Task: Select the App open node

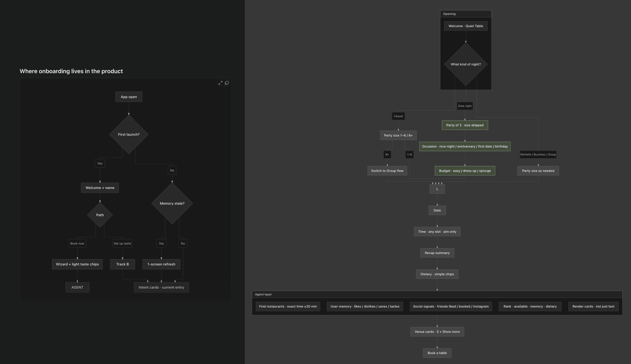Action: (129, 97)
